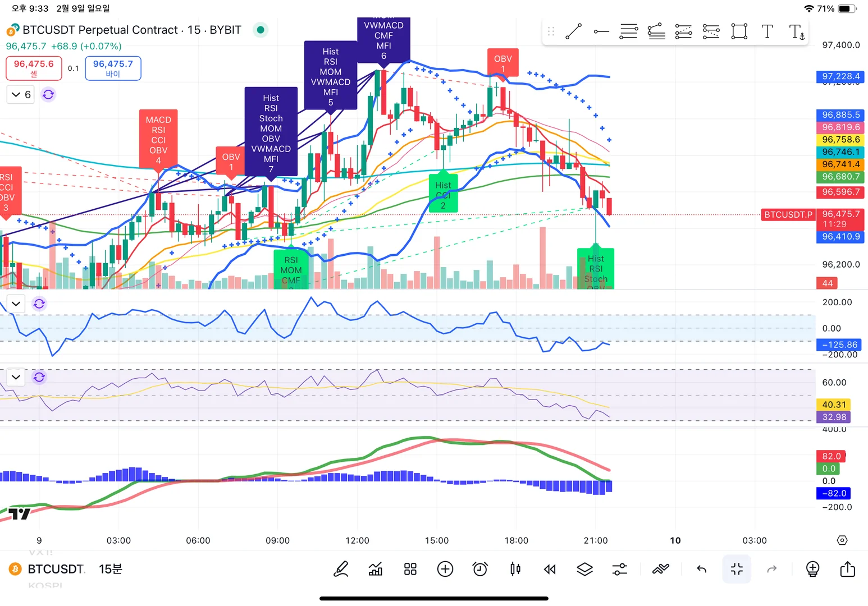Open the chart settings sliders icon
The image size is (868, 606).
[x=619, y=570]
